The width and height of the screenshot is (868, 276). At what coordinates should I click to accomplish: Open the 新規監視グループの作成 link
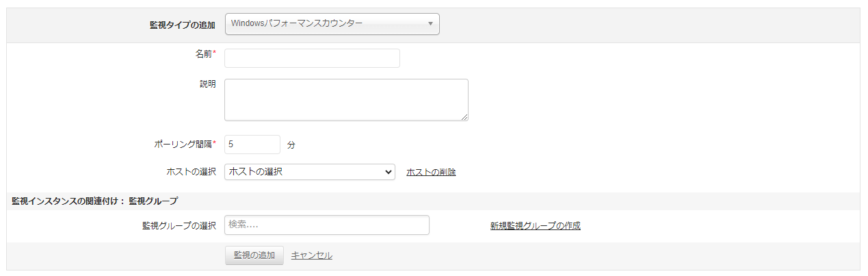[x=535, y=225]
